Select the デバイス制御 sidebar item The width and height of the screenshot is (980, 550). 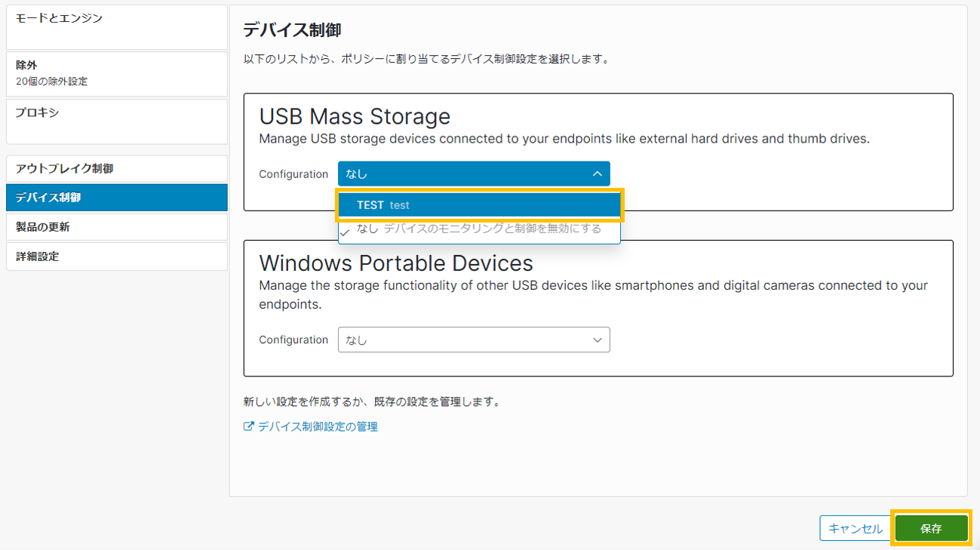click(x=116, y=198)
